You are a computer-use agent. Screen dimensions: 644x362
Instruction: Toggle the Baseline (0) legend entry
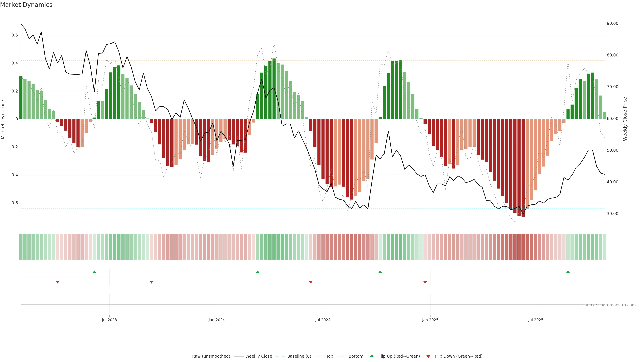[299, 356]
